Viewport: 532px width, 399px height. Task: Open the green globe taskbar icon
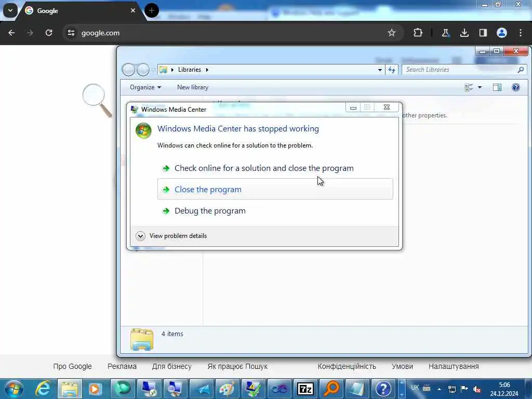(x=123, y=389)
